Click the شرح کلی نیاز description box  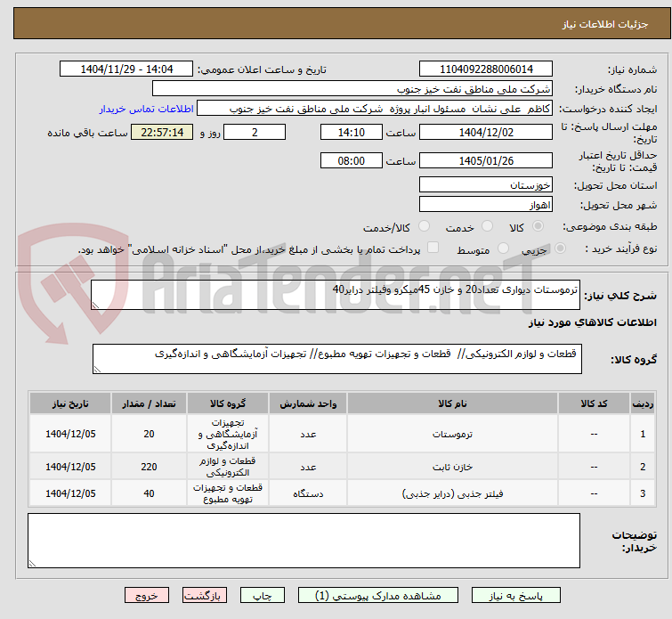[x=336, y=295]
